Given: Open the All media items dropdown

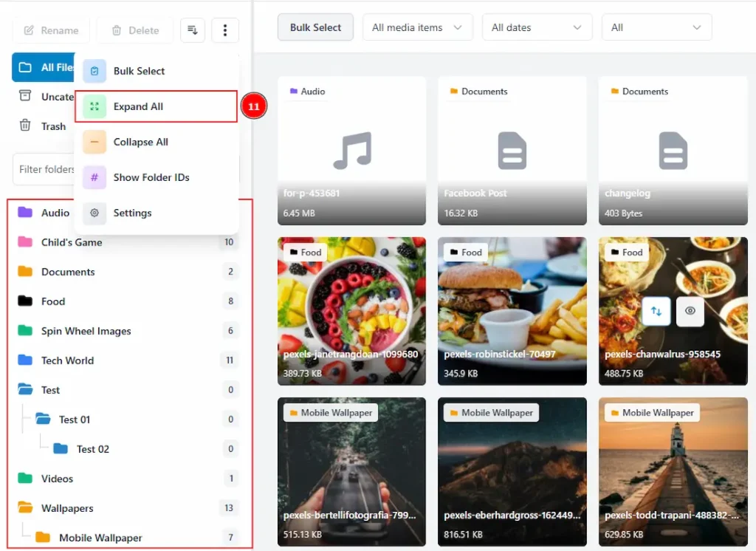Looking at the screenshot, I should (x=417, y=27).
